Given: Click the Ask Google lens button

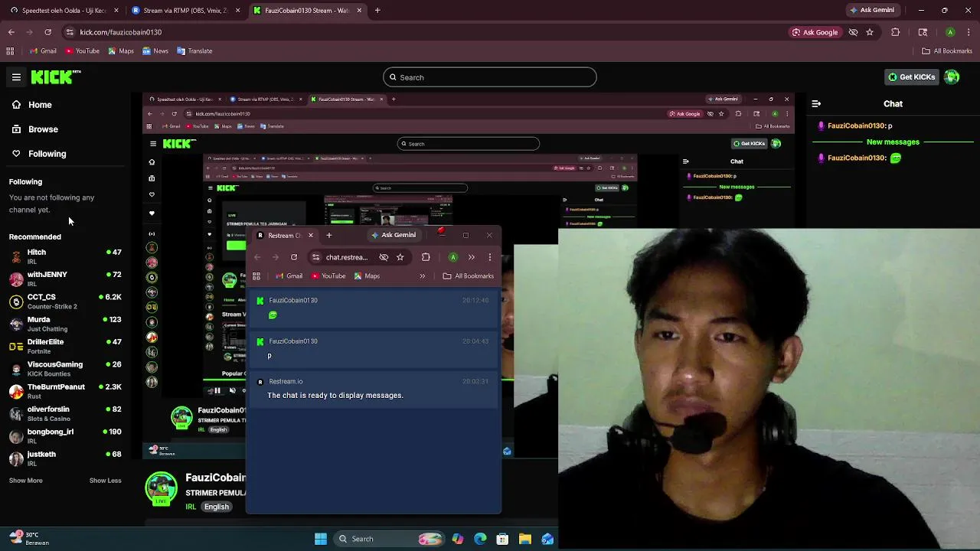Looking at the screenshot, I should [815, 32].
